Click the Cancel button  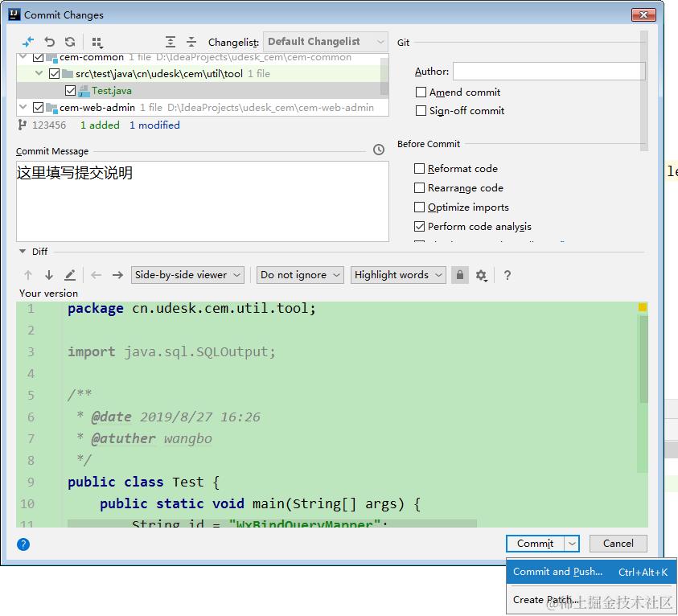click(618, 544)
